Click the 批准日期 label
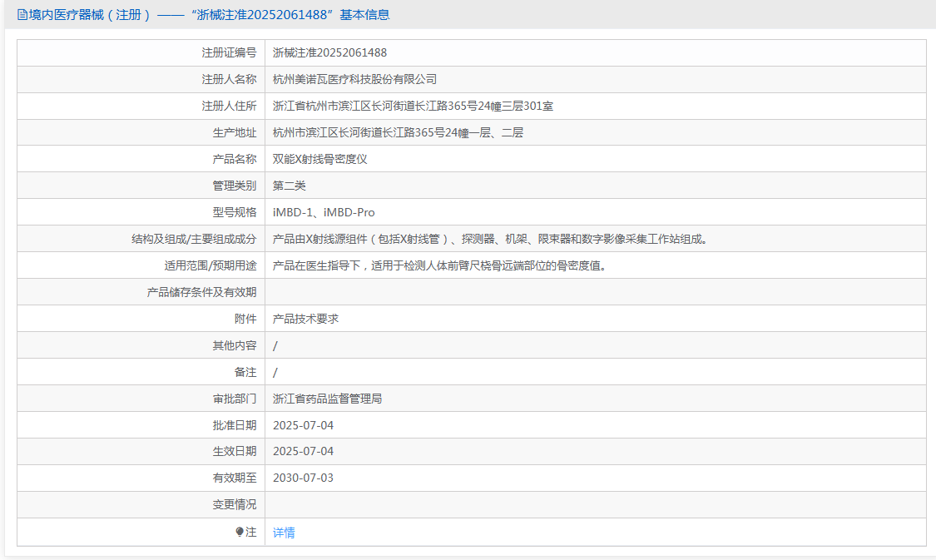Screen dimensions: 936x560 coord(235,425)
